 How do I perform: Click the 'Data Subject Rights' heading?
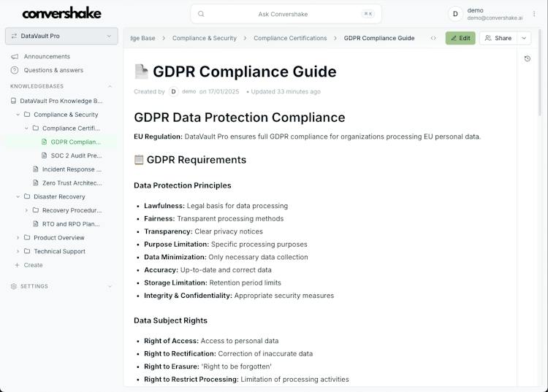pos(170,320)
